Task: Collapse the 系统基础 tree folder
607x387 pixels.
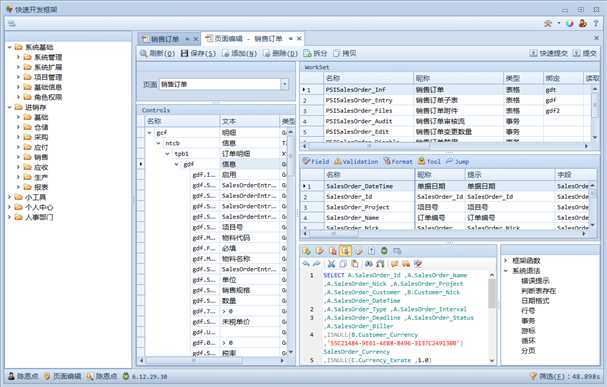Action: tap(9, 47)
